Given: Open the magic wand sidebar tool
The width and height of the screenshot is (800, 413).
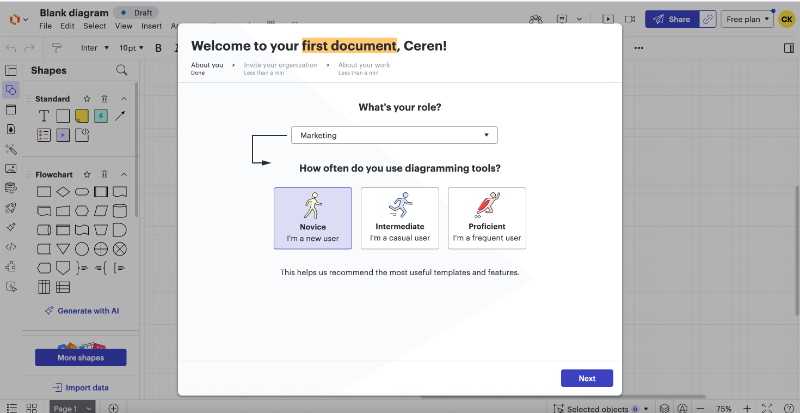Looking at the screenshot, I should 11,149.
